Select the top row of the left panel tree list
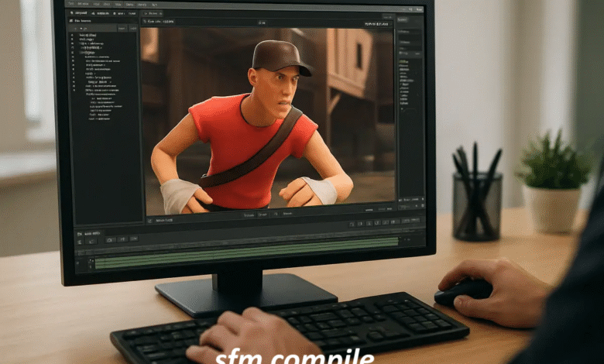Screen dimensions: 604x364 click(x=87, y=35)
